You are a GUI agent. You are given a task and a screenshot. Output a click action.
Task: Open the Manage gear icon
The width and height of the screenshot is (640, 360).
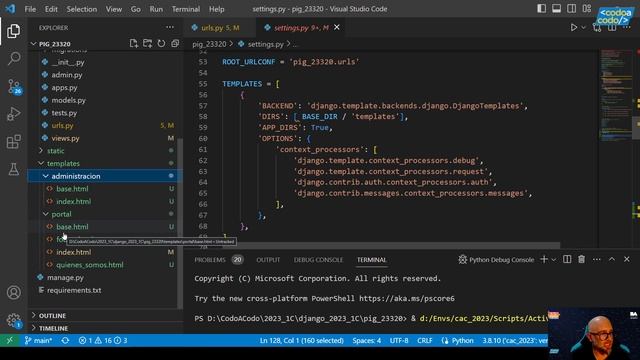[x=13, y=320]
